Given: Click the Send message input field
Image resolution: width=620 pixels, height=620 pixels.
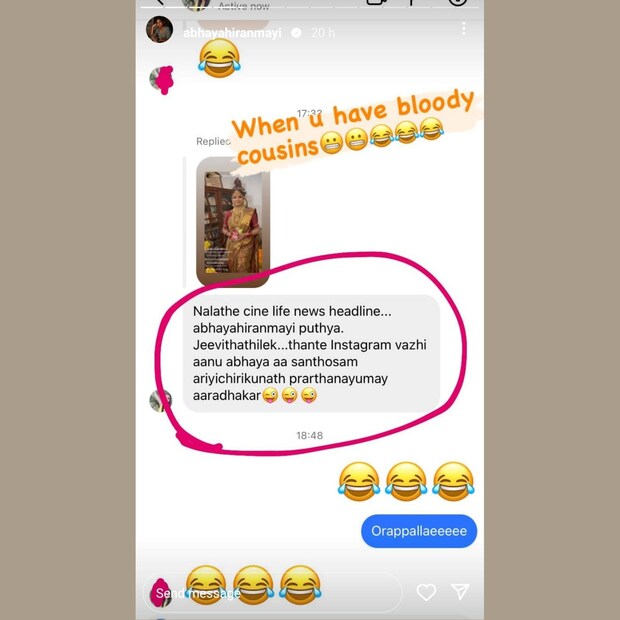Looking at the screenshot, I should coord(273,592).
